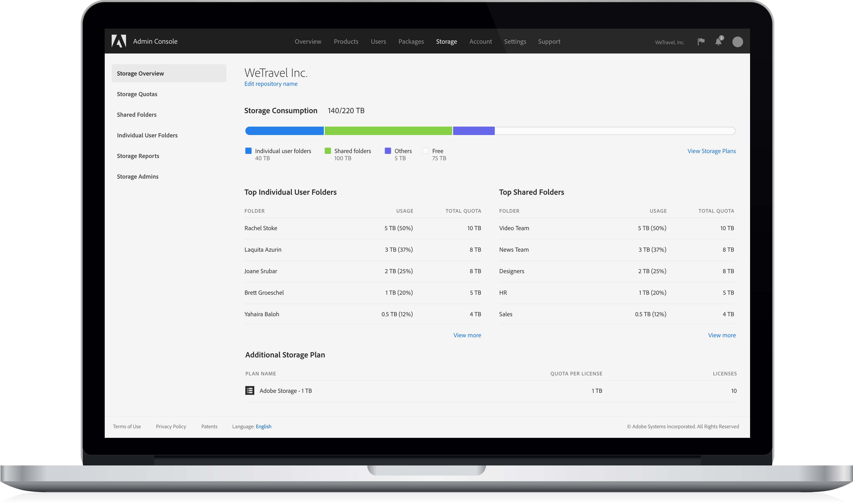
Task: Open Privacy Policy footer link
Action: 171,426
